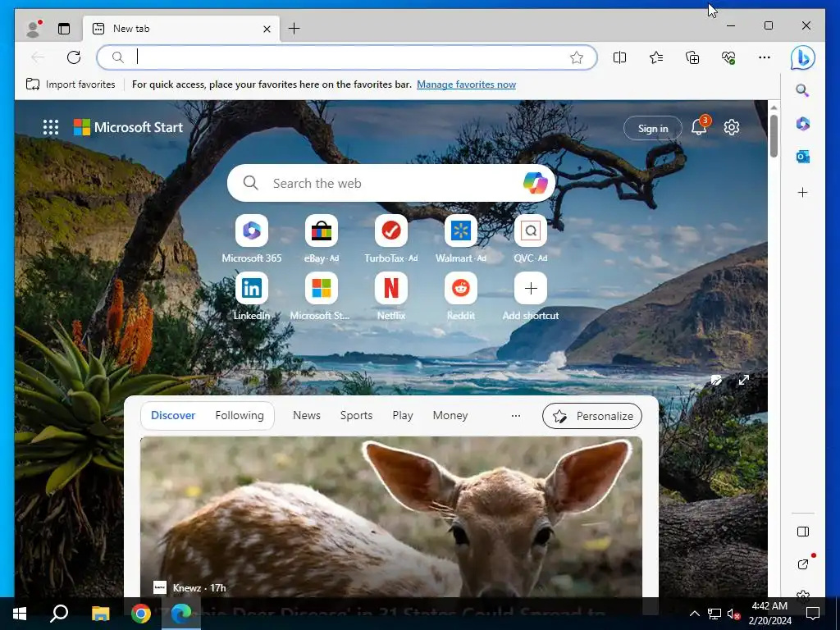Screen dimensions: 840x630
Task: Open link in external window icon
Action: coord(802,564)
